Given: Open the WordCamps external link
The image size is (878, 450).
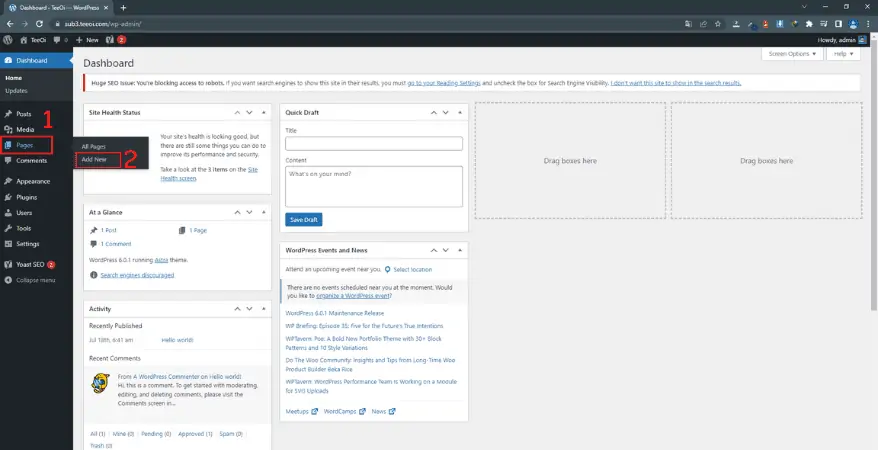Looking at the screenshot, I should (344, 411).
